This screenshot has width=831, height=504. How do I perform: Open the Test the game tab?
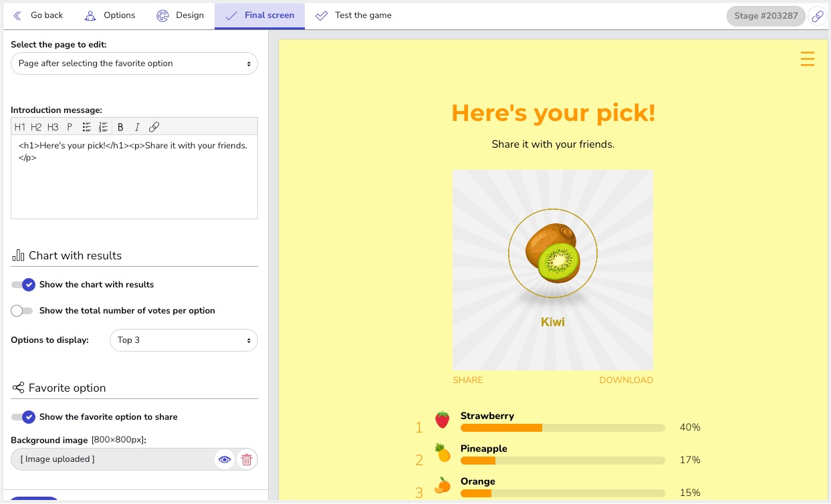pos(354,15)
